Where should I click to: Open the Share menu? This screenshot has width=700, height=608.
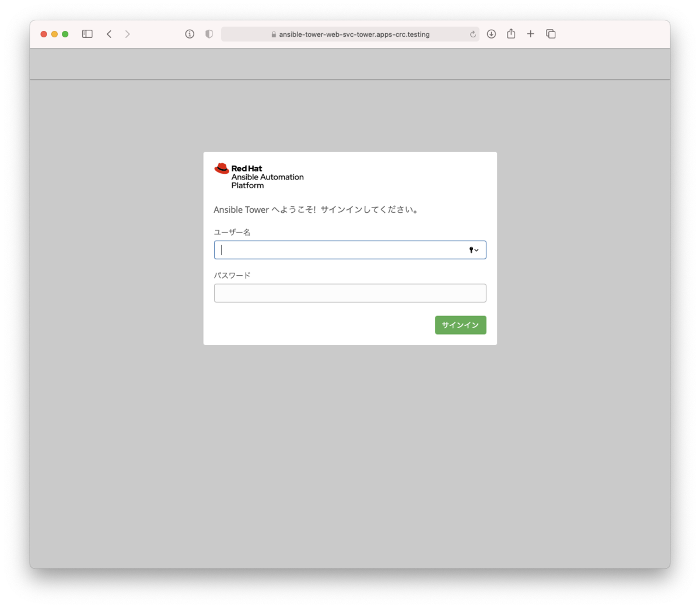coord(511,34)
